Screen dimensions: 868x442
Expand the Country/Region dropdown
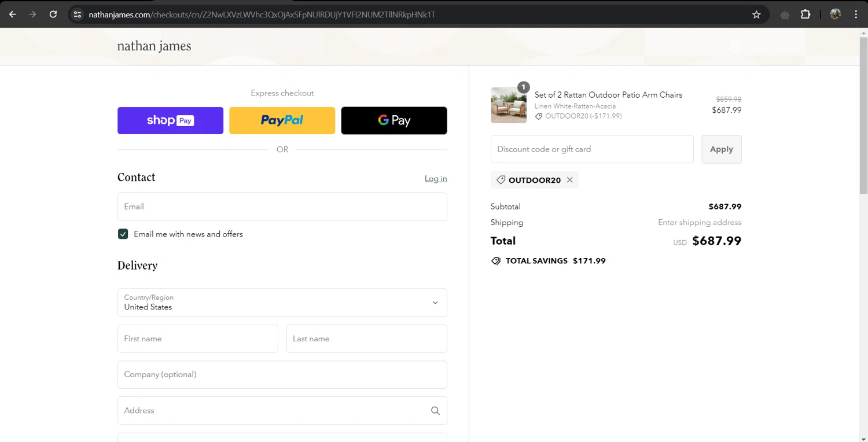282,303
